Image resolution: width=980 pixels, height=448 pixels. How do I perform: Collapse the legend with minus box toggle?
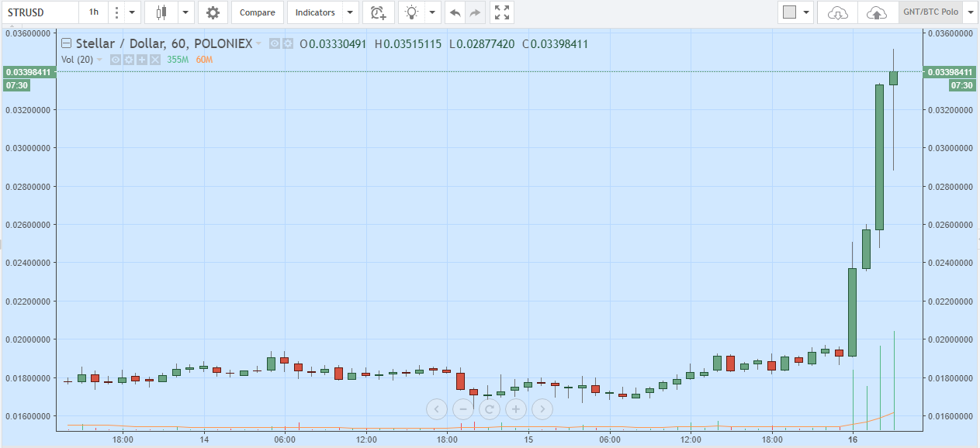[67, 44]
